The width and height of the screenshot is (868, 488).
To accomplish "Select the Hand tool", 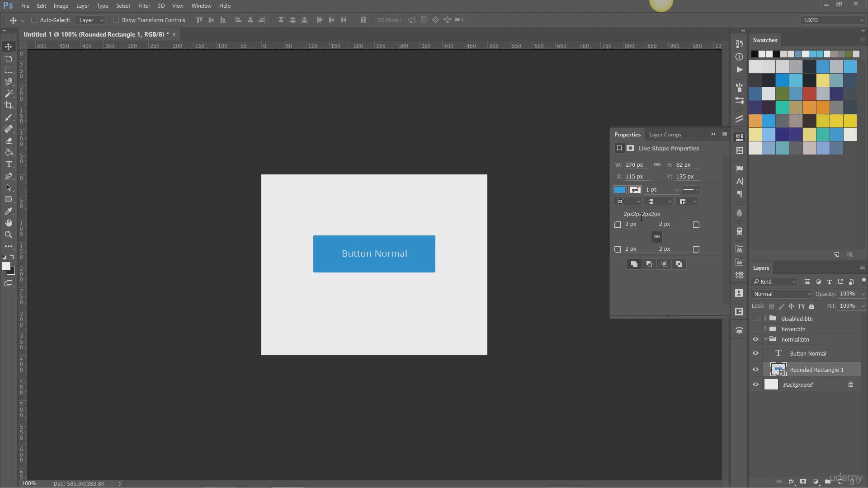I will pyautogui.click(x=9, y=223).
